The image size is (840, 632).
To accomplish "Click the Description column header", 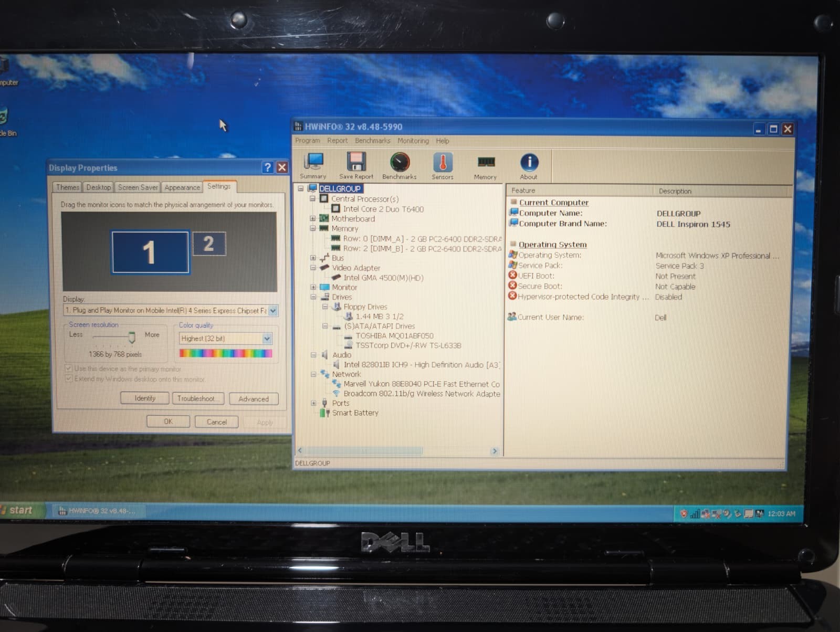I will [x=723, y=191].
